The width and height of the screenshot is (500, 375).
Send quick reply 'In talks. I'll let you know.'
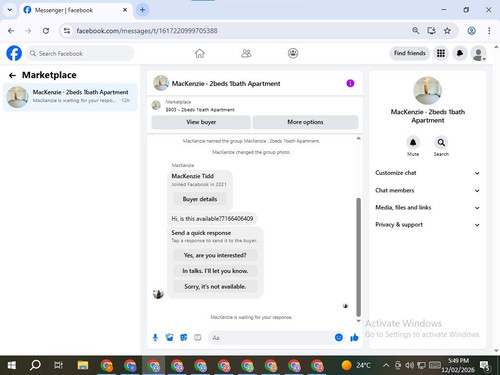point(215,271)
